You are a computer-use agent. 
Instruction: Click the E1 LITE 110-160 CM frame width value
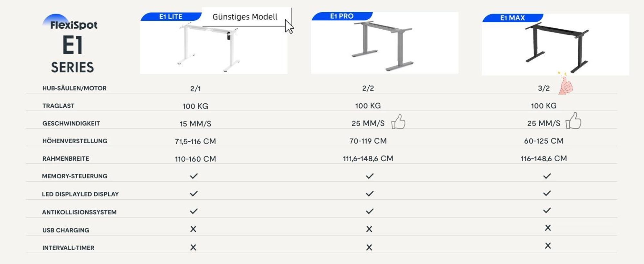tap(195, 159)
